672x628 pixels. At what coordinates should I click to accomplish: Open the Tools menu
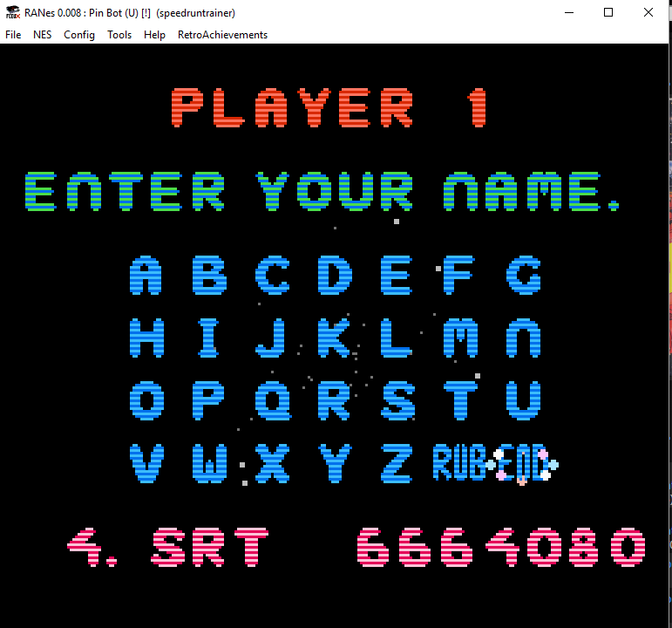pyautogui.click(x=119, y=35)
